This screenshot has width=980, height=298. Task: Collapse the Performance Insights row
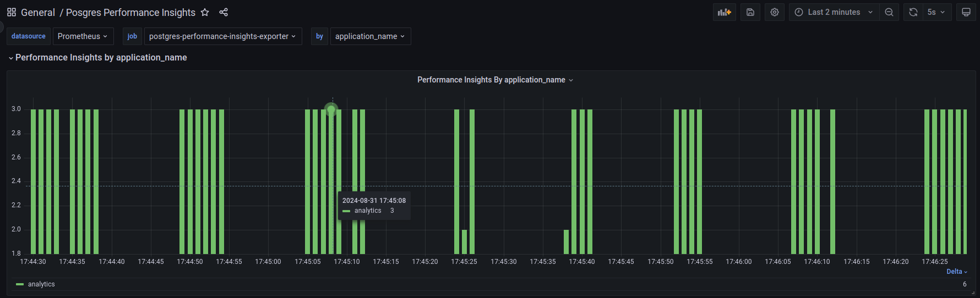(x=11, y=58)
